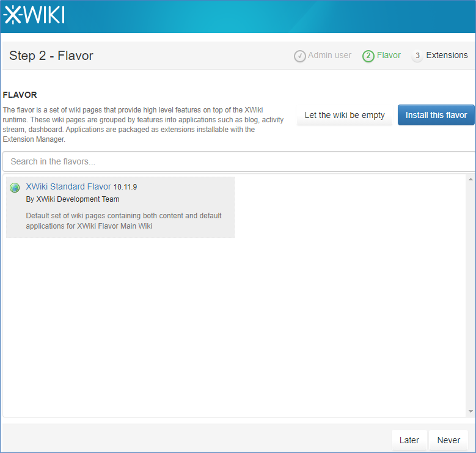The height and width of the screenshot is (453, 476).
Task: Click the Step 2 - Flavor heading
Action: coord(51,56)
